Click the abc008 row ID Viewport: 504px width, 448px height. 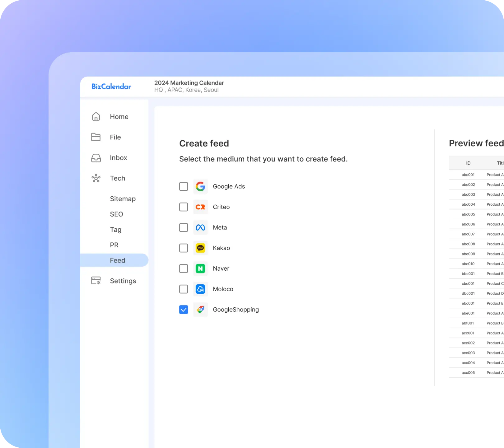468,244
